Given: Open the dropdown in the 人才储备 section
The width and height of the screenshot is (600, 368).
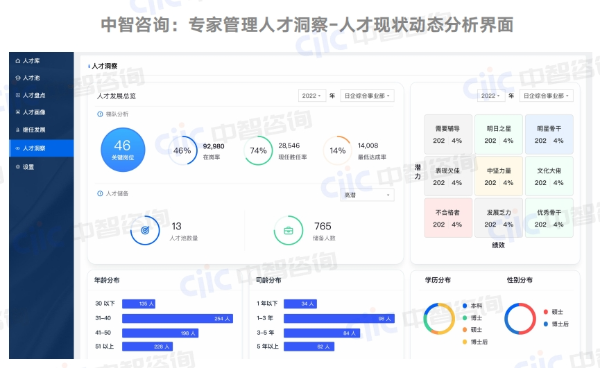Looking at the screenshot, I should (367, 195).
